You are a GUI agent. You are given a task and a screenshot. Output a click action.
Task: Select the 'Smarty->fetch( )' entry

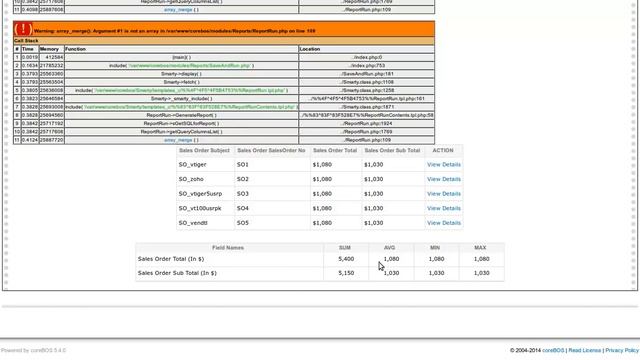coord(182,82)
